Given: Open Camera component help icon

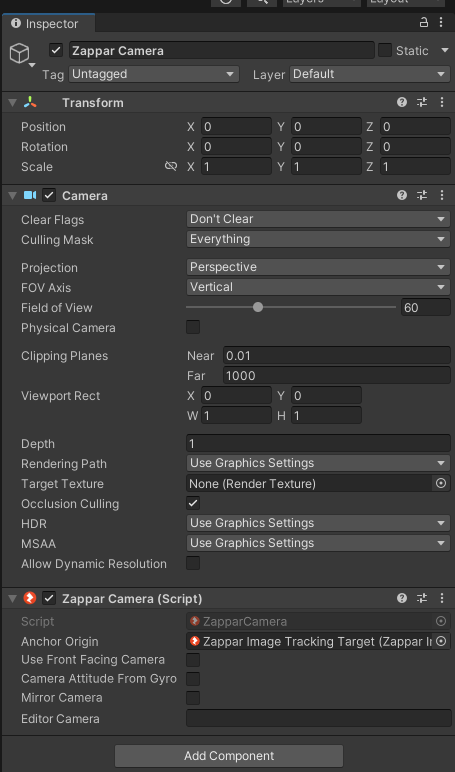Looking at the screenshot, I should click(x=402, y=195).
